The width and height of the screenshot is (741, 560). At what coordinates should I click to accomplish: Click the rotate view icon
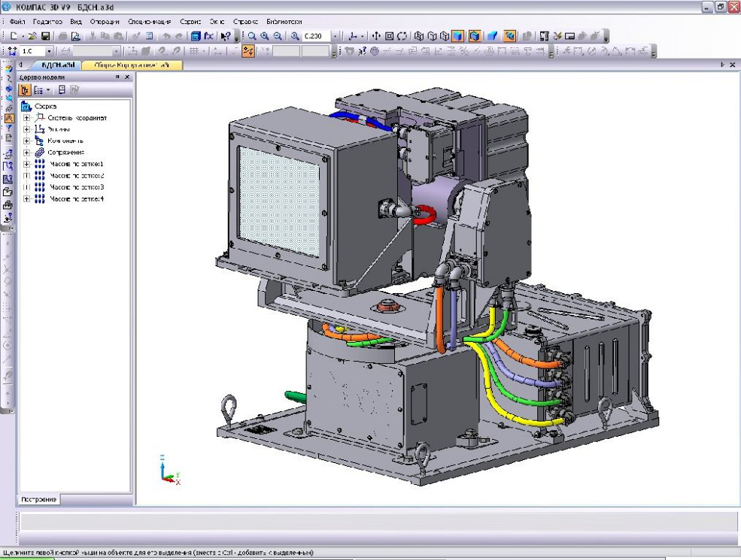point(402,36)
